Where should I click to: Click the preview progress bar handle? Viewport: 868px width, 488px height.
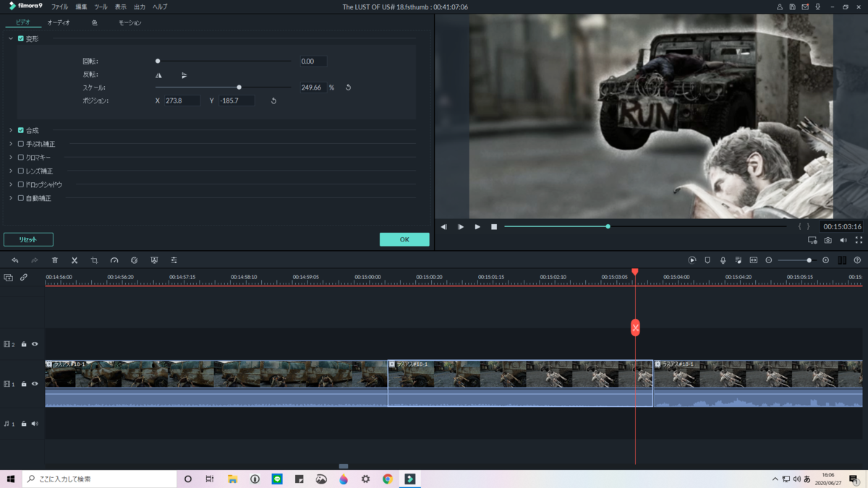pyautogui.click(x=608, y=226)
